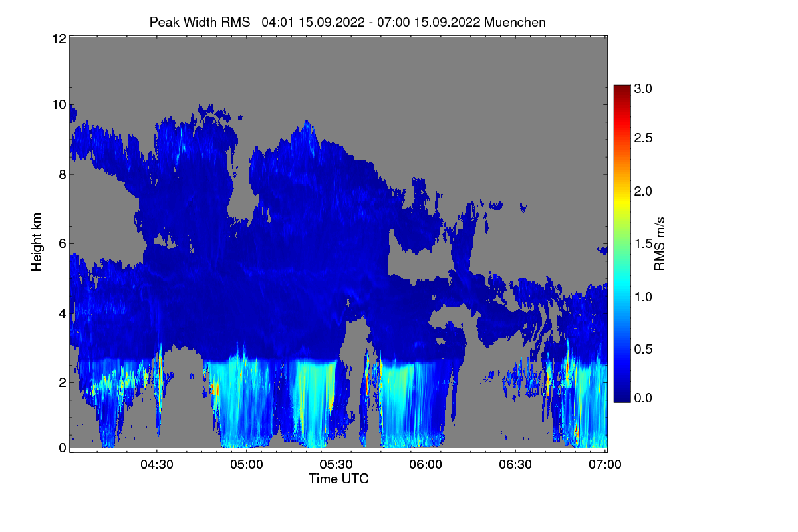Screen dimensions: 798x532
Task: Click the colorbar value 1.0
Action: click(644, 296)
